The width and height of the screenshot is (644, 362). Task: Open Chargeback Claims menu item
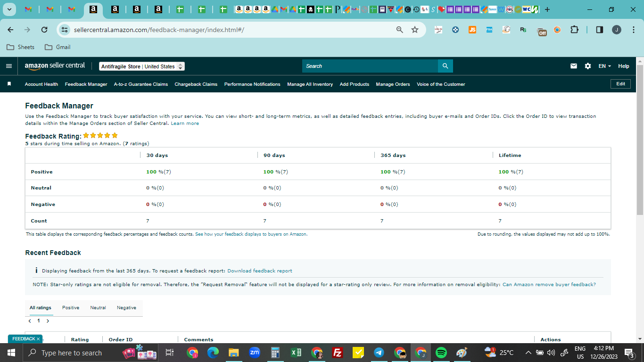click(196, 84)
